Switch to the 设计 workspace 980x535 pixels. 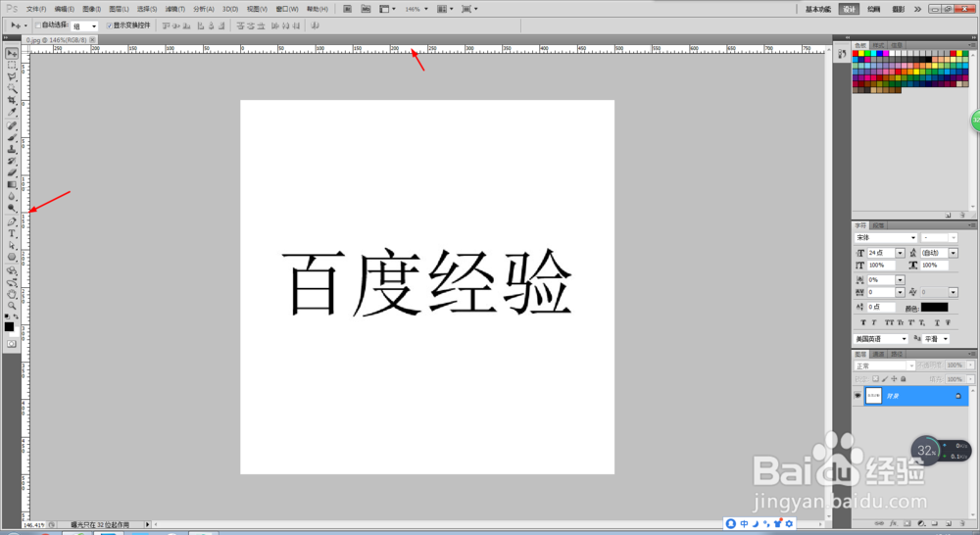click(849, 9)
